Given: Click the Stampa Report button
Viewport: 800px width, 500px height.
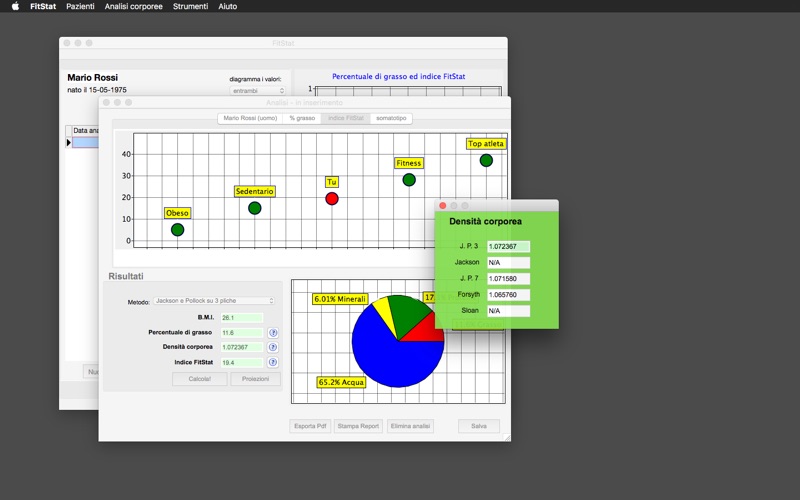Looking at the screenshot, I should (x=358, y=426).
